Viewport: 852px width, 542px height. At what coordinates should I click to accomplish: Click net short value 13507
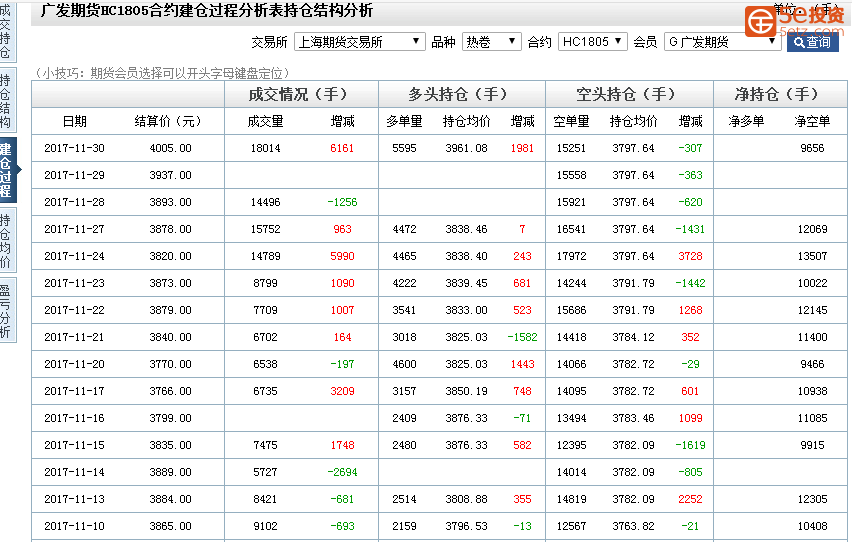point(812,256)
